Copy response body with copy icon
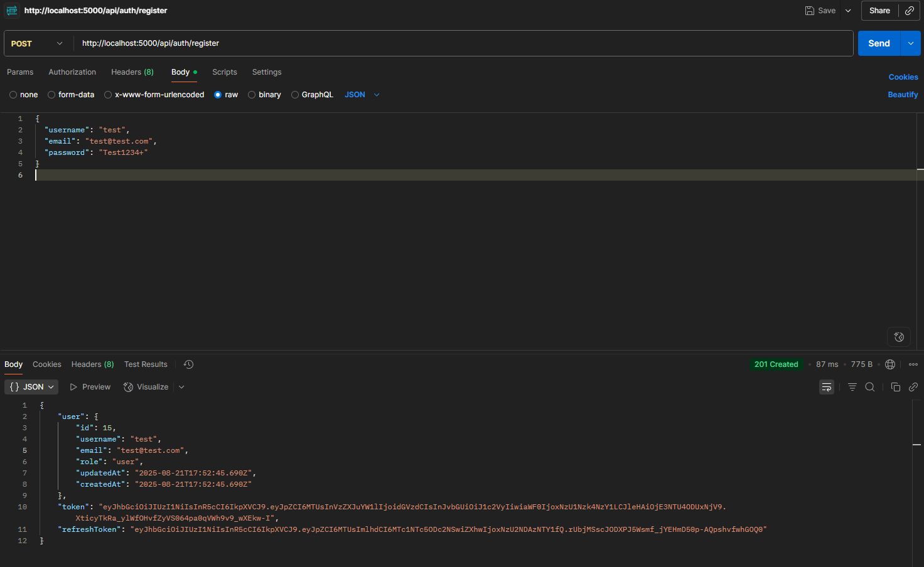The image size is (924, 567). point(896,387)
